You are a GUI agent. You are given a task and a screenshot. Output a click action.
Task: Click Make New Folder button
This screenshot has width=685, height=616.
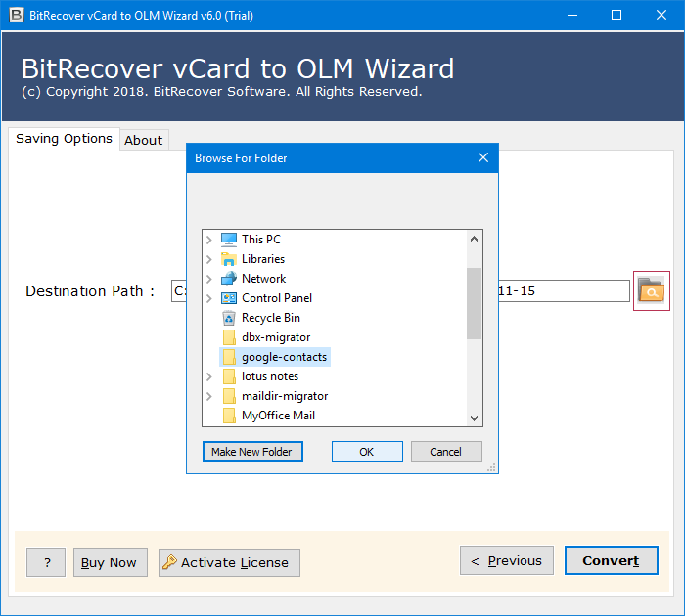pyautogui.click(x=252, y=452)
